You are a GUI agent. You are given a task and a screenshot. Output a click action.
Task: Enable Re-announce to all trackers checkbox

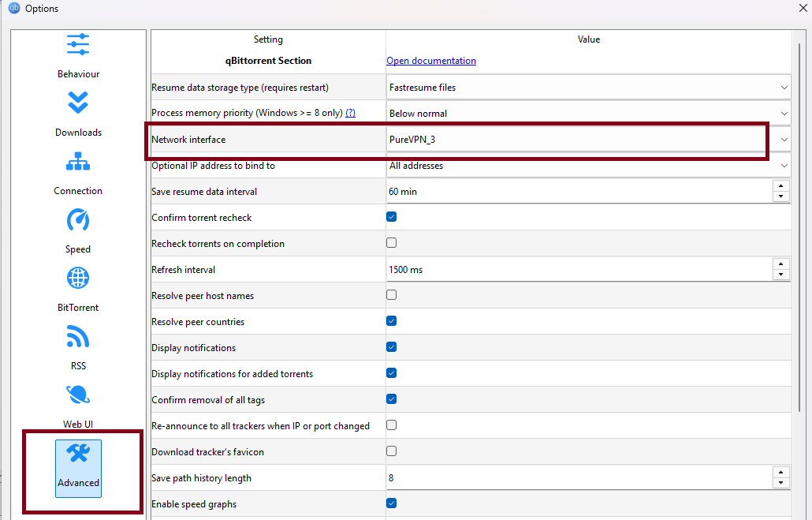point(392,425)
